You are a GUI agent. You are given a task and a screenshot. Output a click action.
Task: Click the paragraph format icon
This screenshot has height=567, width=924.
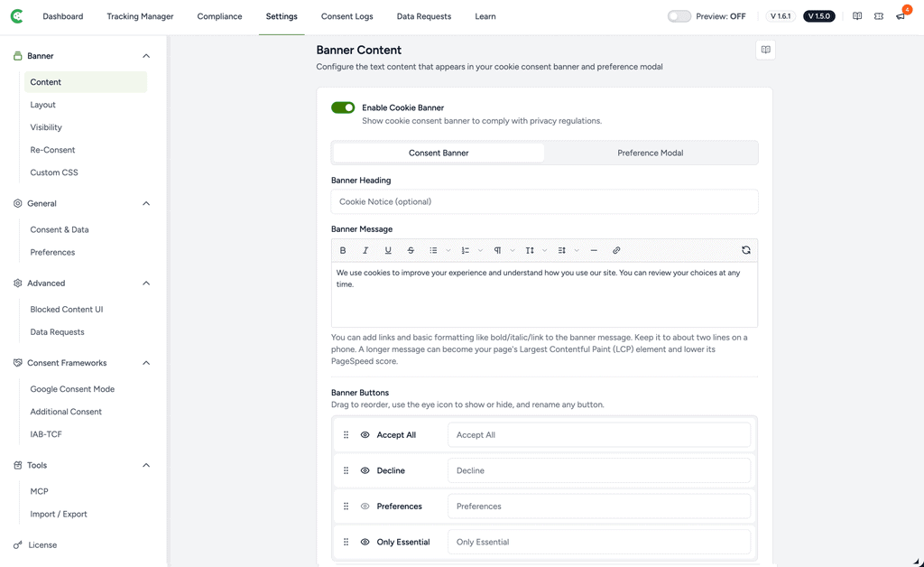click(x=497, y=250)
